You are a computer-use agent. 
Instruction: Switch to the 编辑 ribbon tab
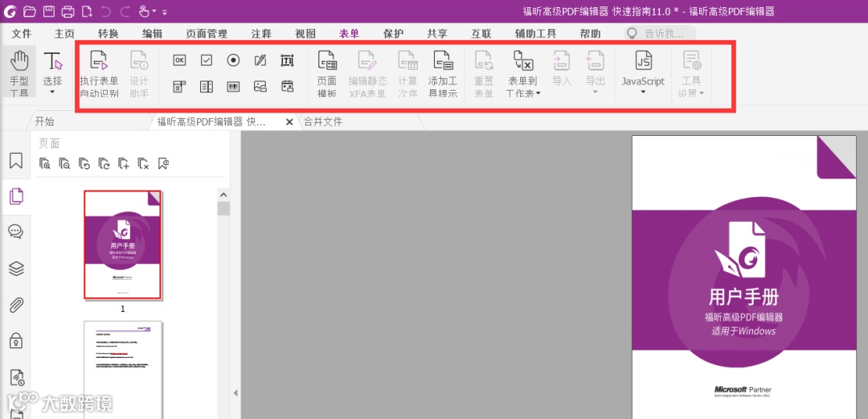[152, 34]
